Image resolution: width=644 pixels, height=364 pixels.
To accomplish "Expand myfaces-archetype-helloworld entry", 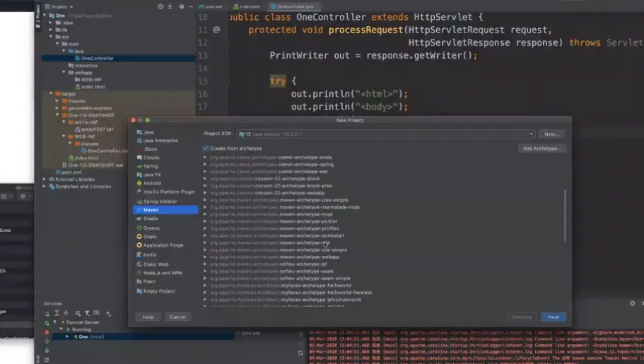I will pyautogui.click(x=205, y=285).
